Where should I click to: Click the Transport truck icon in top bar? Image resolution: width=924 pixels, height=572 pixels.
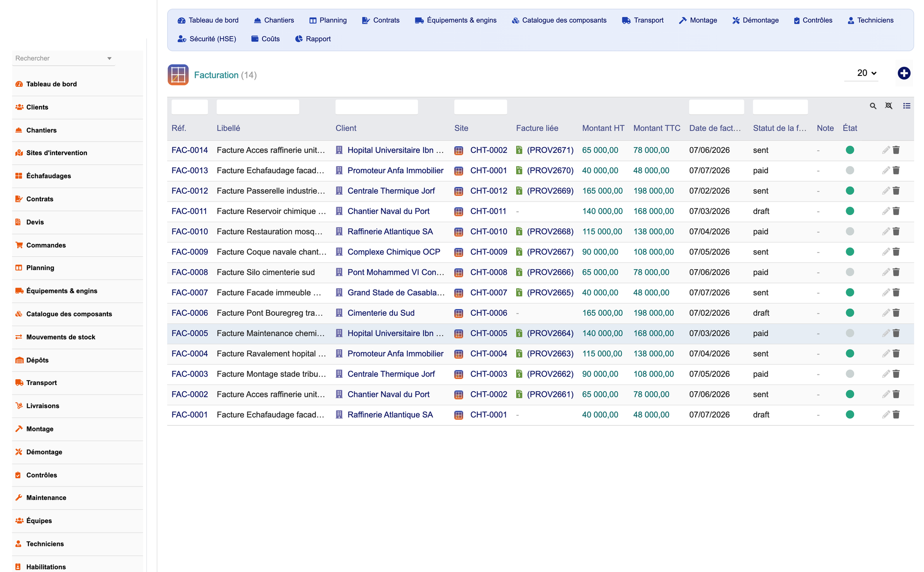click(x=626, y=20)
